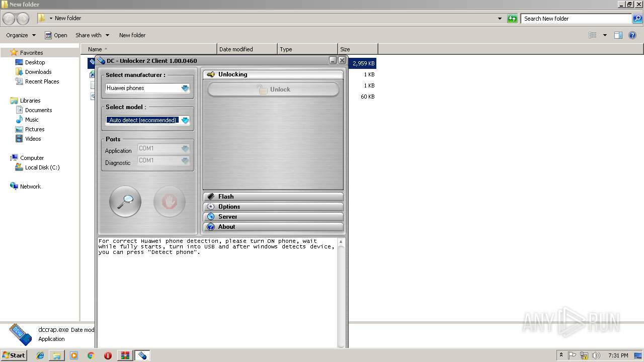
Task: Open the Select model dropdown Auto detect
Action: tap(147, 120)
